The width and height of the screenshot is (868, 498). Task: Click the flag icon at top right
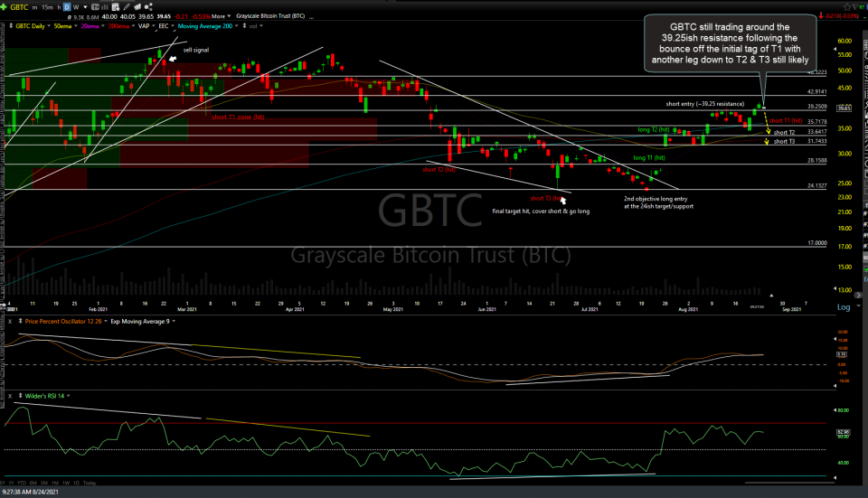(857, 6)
